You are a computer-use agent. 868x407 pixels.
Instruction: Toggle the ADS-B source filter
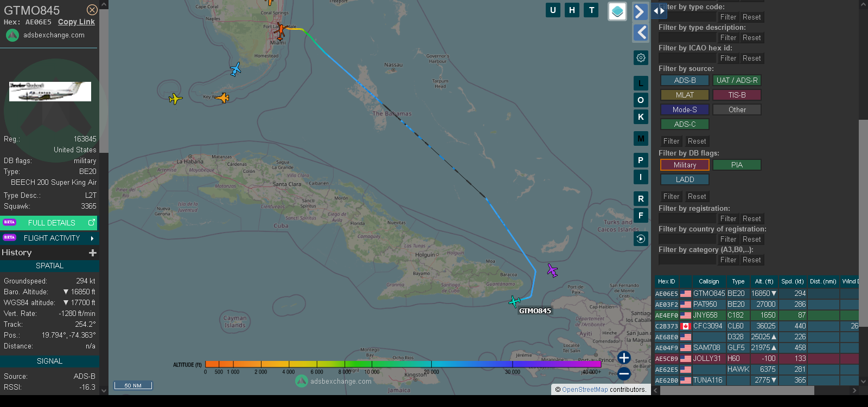click(685, 80)
